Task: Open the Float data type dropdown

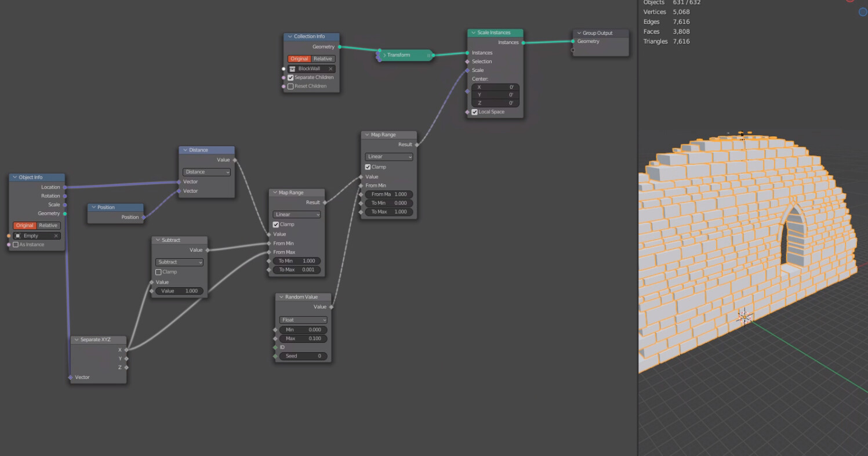Action: (303, 320)
